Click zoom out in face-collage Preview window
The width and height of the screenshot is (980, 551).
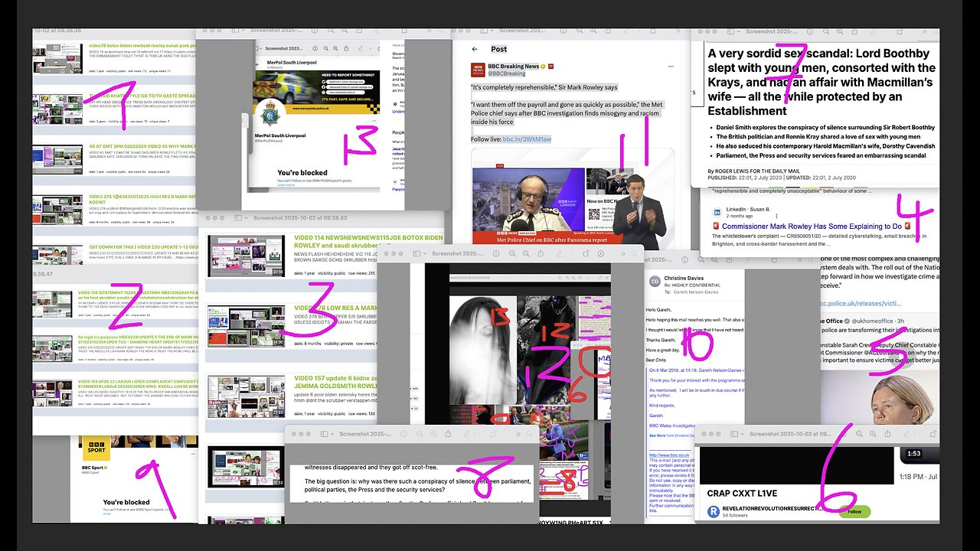point(512,253)
